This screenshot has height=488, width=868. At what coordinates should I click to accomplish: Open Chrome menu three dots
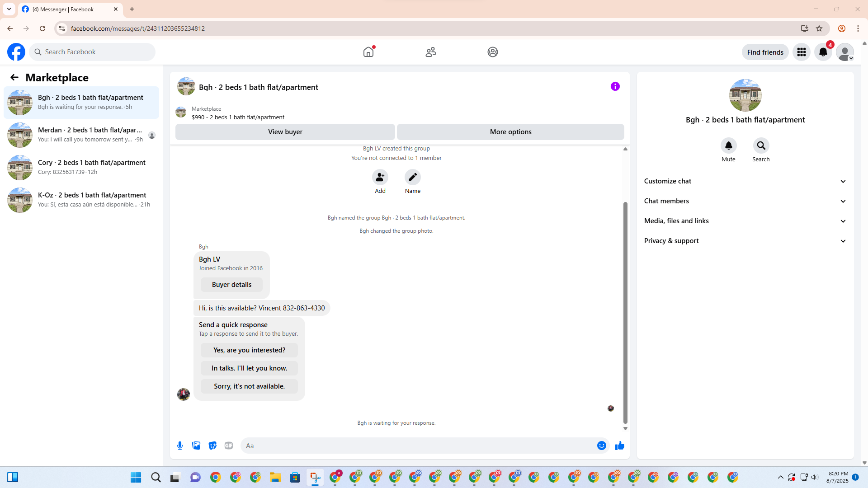(x=858, y=28)
